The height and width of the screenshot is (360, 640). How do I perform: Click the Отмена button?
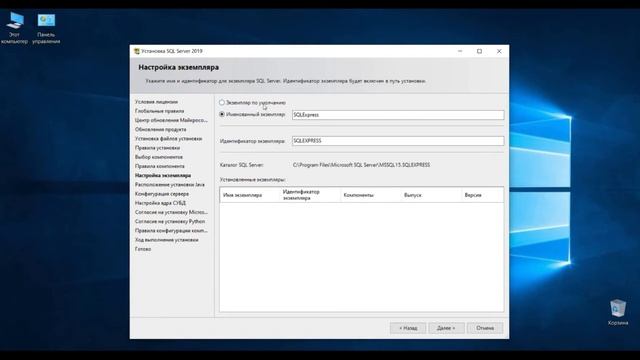[485, 328]
